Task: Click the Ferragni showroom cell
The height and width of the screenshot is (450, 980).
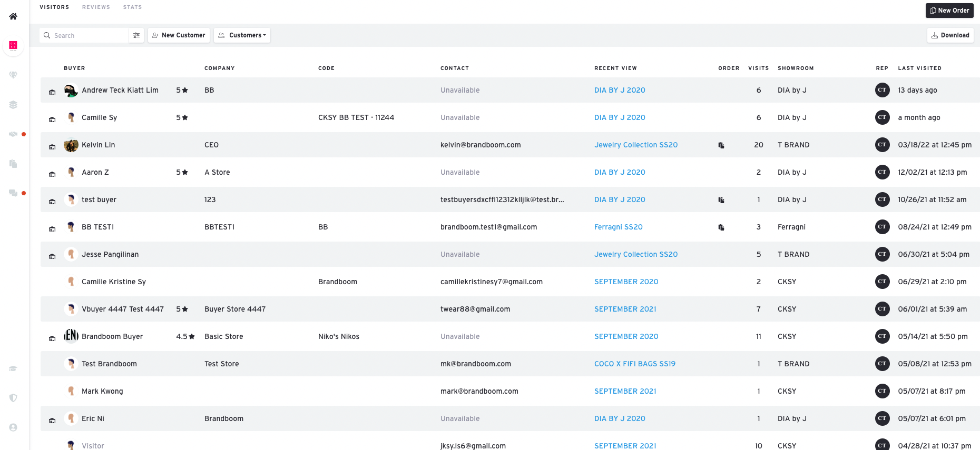Action: [791, 227]
